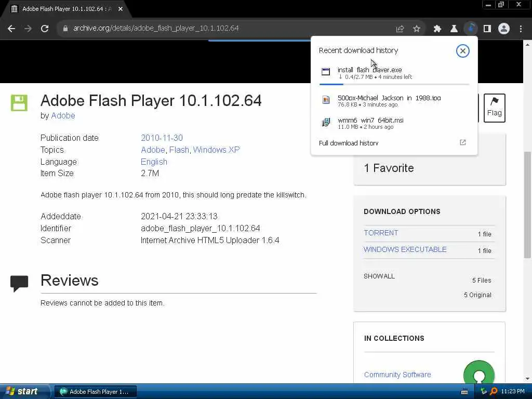Click the install_flash_player.exe file icon
Viewport: 532px width, 399px height.
(x=326, y=71)
